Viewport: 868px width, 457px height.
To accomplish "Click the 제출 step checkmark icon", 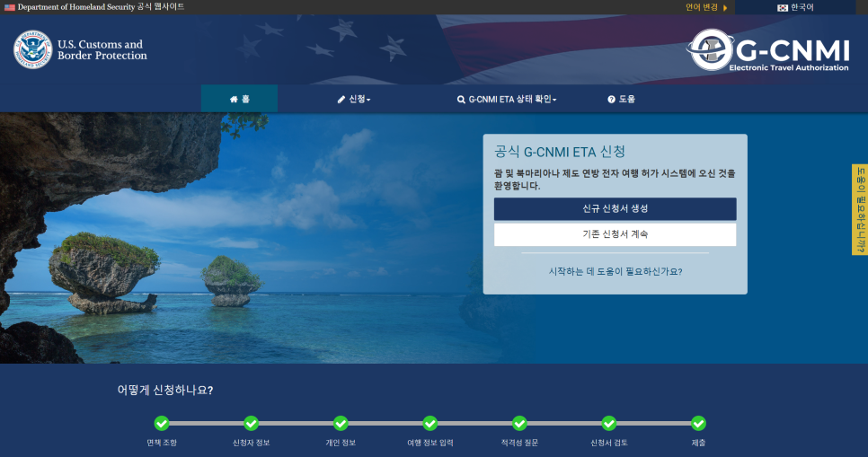I will (x=698, y=423).
